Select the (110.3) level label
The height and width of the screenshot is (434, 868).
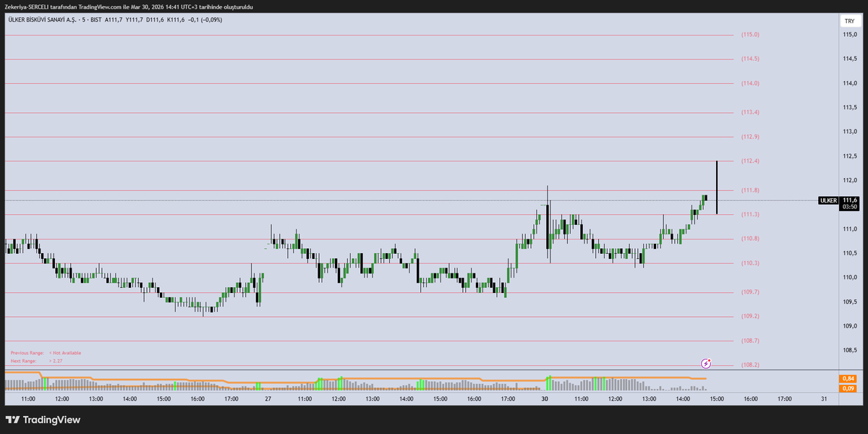pos(750,263)
